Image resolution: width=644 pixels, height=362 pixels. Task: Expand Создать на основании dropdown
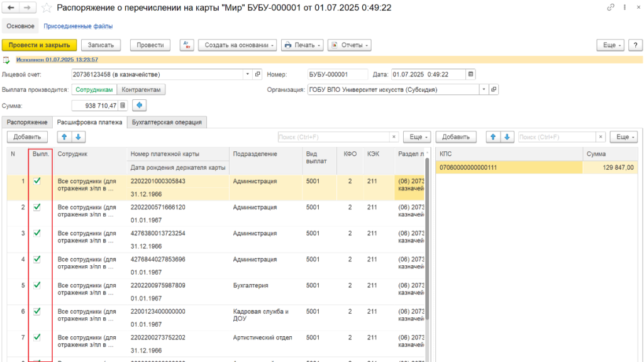click(237, 45)
